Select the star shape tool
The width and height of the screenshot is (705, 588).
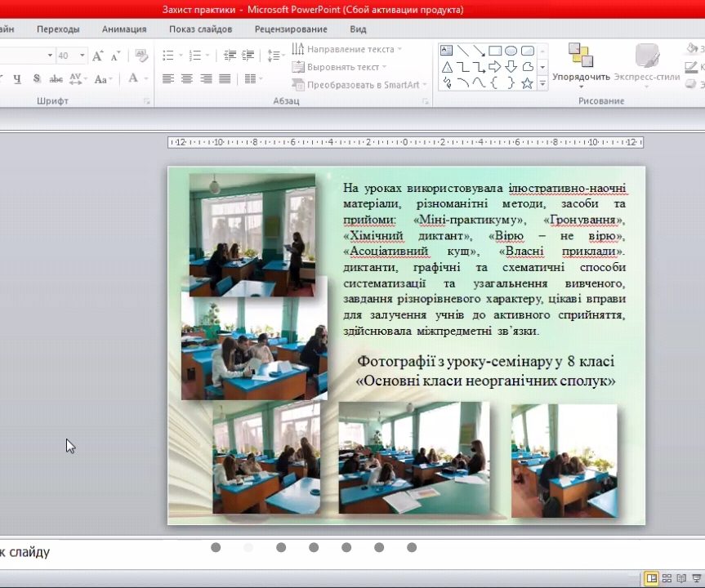[x=527, y=82]
